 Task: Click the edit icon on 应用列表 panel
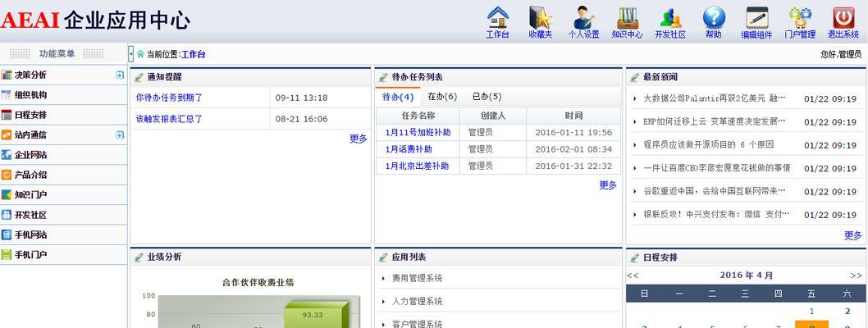pyautogui.click(x=383, y=257)
